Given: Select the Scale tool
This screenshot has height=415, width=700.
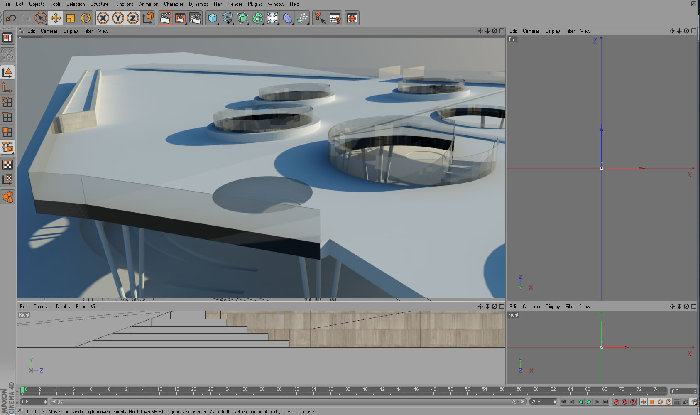Looking at the screenshot, I should (x=71, y=18).
